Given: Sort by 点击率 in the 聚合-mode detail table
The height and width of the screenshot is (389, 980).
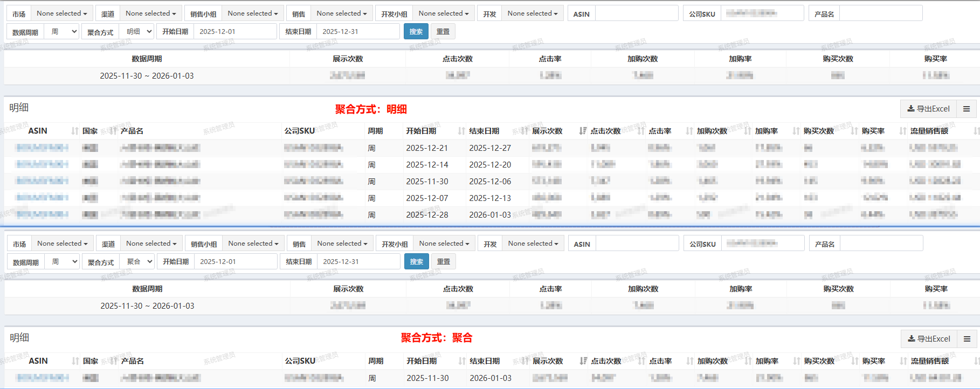Looking at the screenshot, I should 690,361.
